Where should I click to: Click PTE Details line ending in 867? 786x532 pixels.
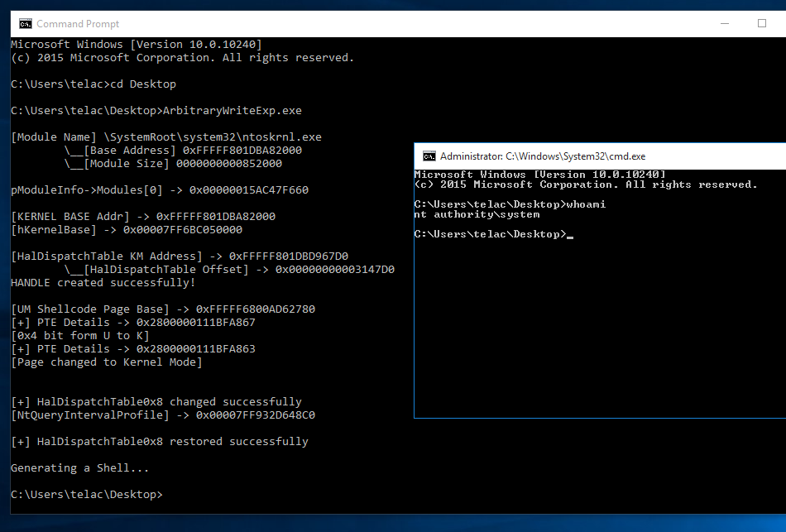(x=133, y=323)
